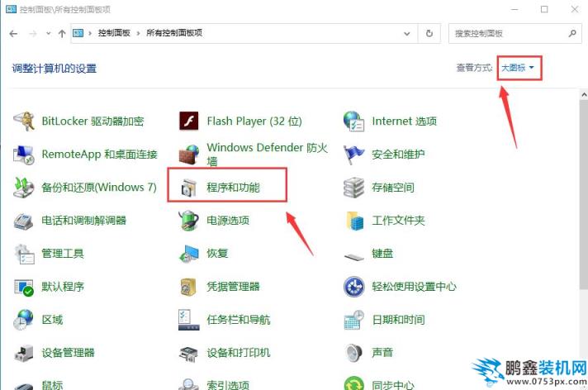Image resolution: width=588 pixels, height=390 pixels.
Task: Open the 默认程序 link
Action: (x=63, y=287)
